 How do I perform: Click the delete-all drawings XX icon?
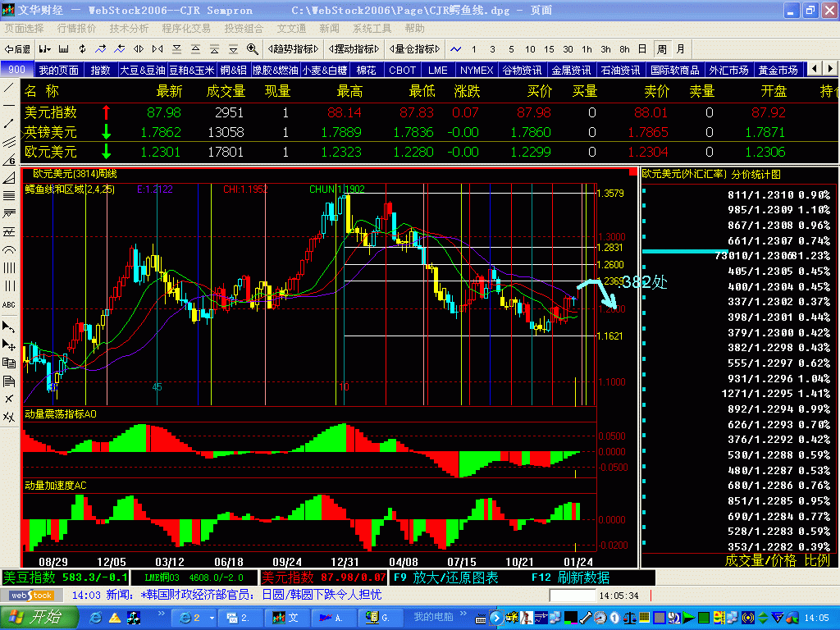click(x=9, y=417)
